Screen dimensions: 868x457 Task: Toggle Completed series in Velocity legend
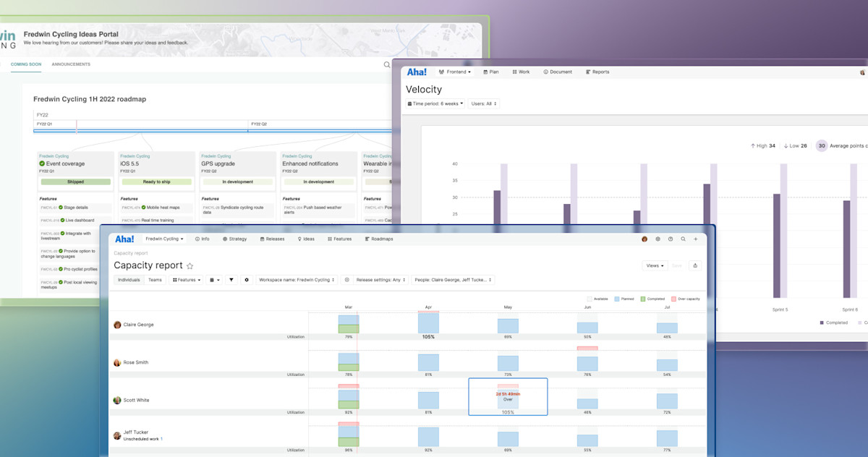834,323
